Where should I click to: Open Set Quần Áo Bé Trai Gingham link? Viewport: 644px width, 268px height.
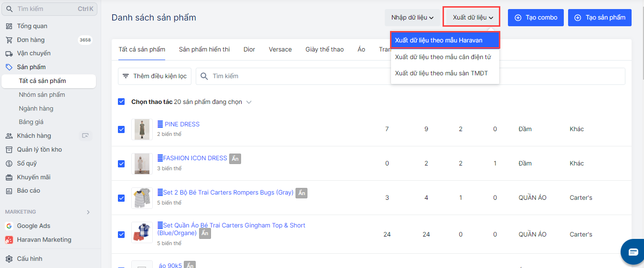232,229
